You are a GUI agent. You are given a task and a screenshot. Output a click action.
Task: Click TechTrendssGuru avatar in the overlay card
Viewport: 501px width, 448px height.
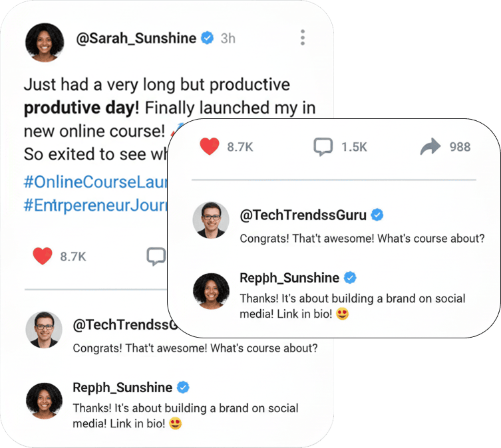click(x=212, y=220)
